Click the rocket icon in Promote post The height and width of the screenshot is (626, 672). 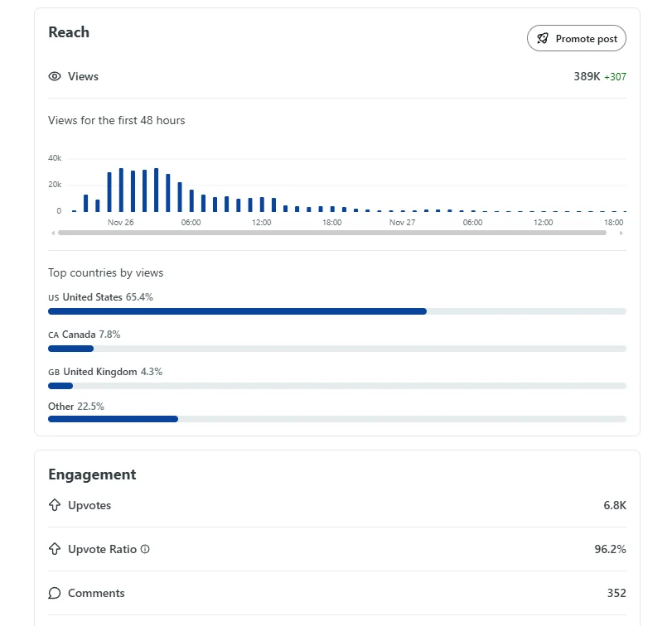click(x=543, y=38)
